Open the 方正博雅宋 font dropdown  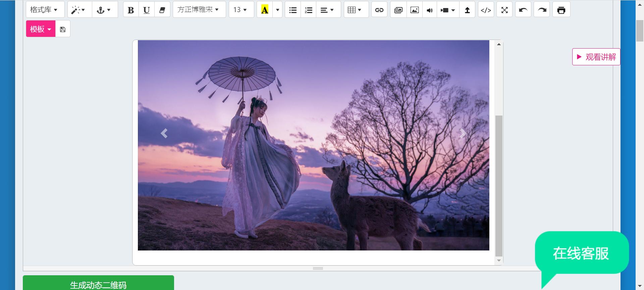199,10
